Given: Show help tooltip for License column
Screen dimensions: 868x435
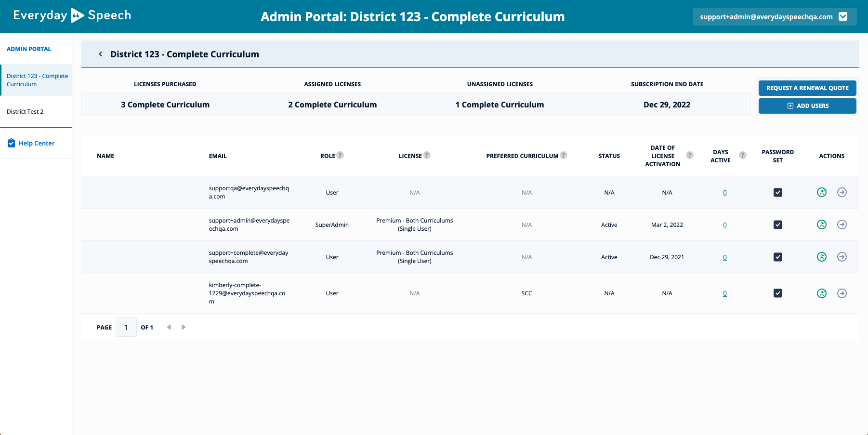Looking at the screenshot, I should coord(427,155).
